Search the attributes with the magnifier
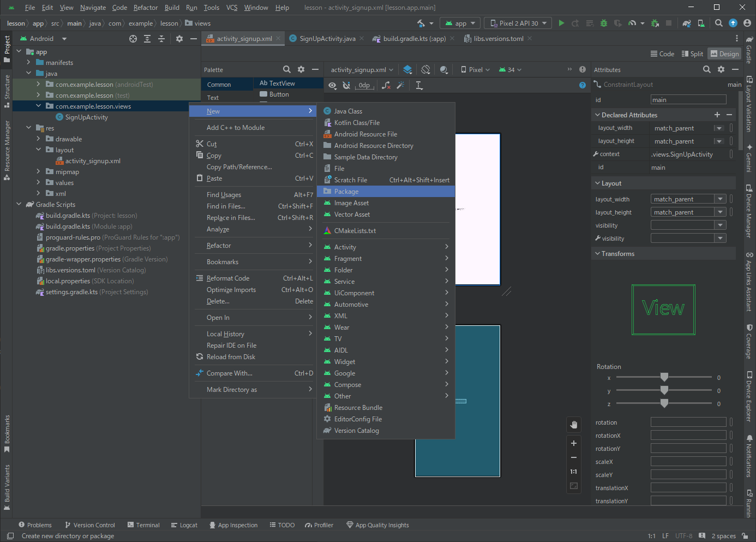 point(707,69)
